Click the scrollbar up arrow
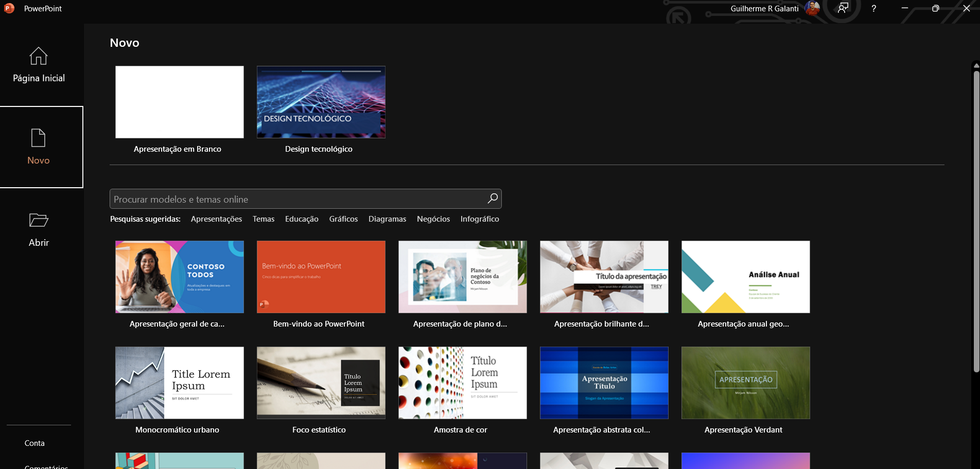The height and width of the screenshot is (469, 980). (x=976, y=65)
